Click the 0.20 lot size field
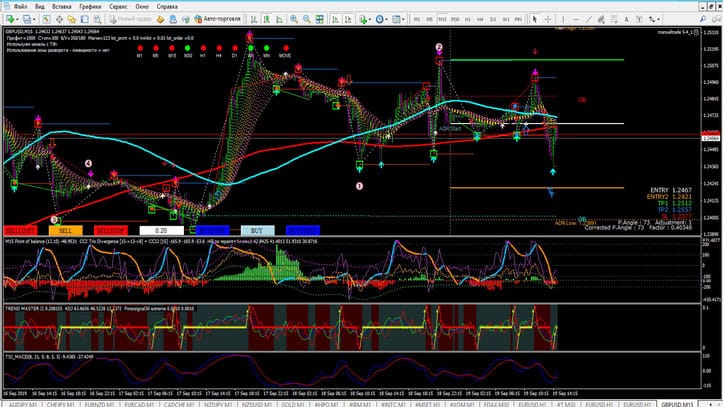The height and width of the screenshot is (407, 723). (x=161, y=229)
